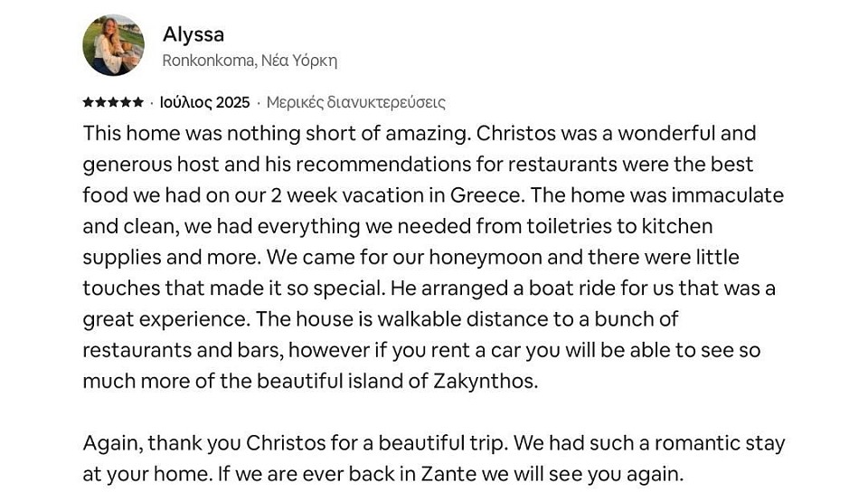The height and width of the screenshot is (492, 868).
Task: Click the word Greece in the review
Action: click(x=487, y=195)
